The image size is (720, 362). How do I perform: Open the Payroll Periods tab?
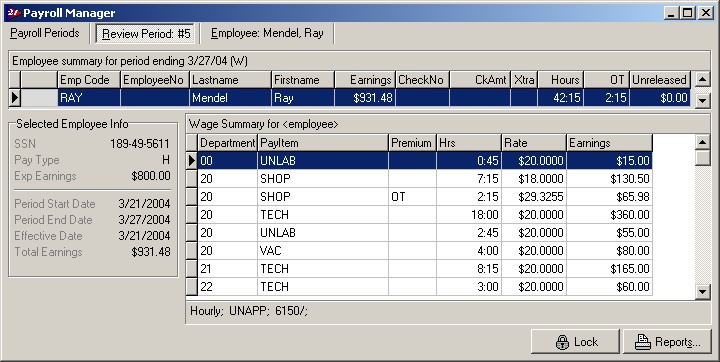pyautogui.click(x=45, y=33)
